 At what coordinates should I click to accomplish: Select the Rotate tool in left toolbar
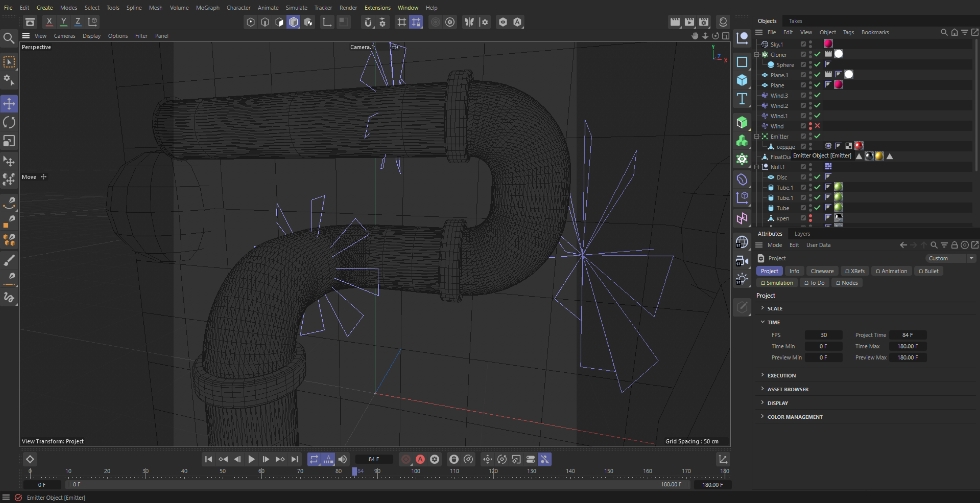pyautogui.click(x=9, y=123)
